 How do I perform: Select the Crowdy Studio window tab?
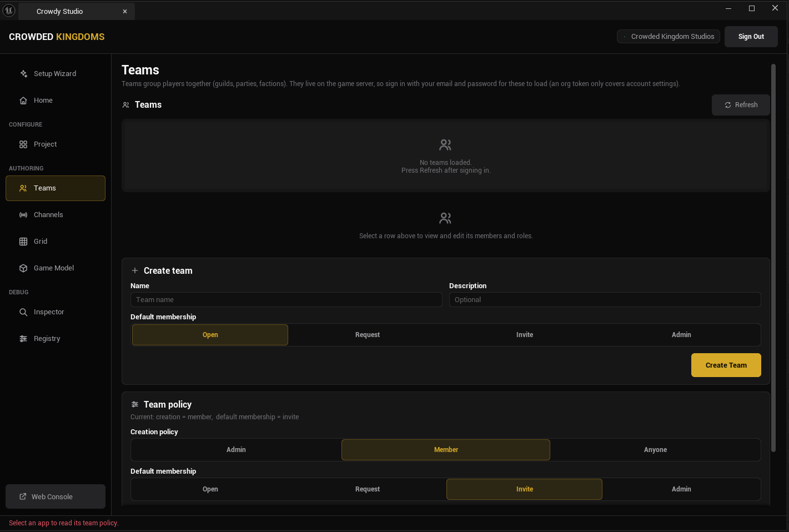(77, 11)
